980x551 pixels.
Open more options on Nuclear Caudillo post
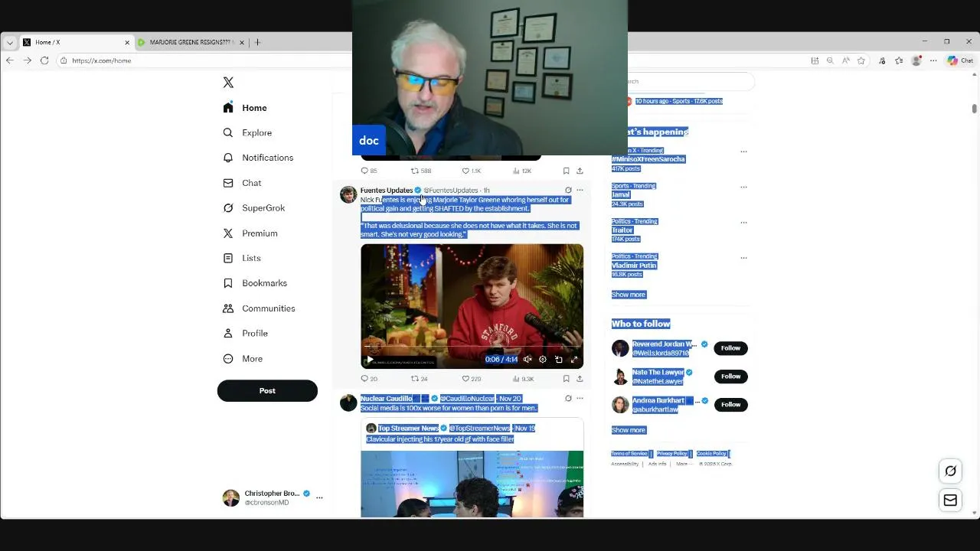(x=580, y=399)
